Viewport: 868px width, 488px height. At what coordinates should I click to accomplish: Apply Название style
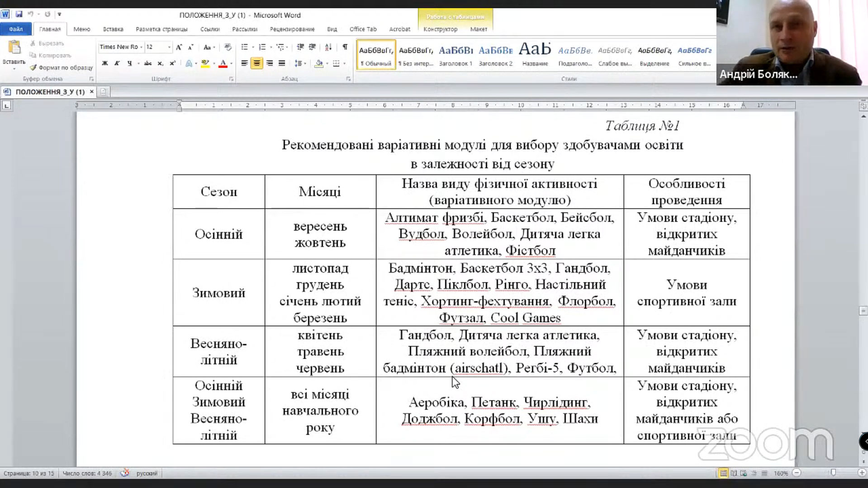pyautogui.click(x=535, y=55)
